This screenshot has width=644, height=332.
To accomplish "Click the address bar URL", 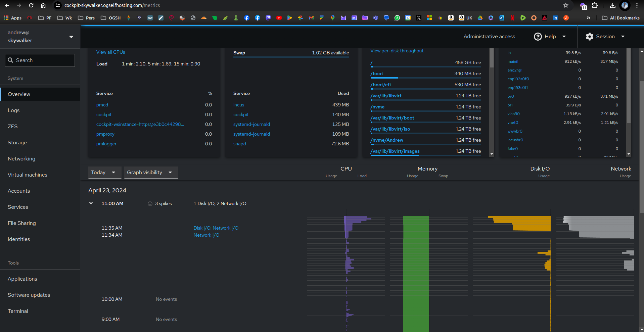I will point(112,5).
